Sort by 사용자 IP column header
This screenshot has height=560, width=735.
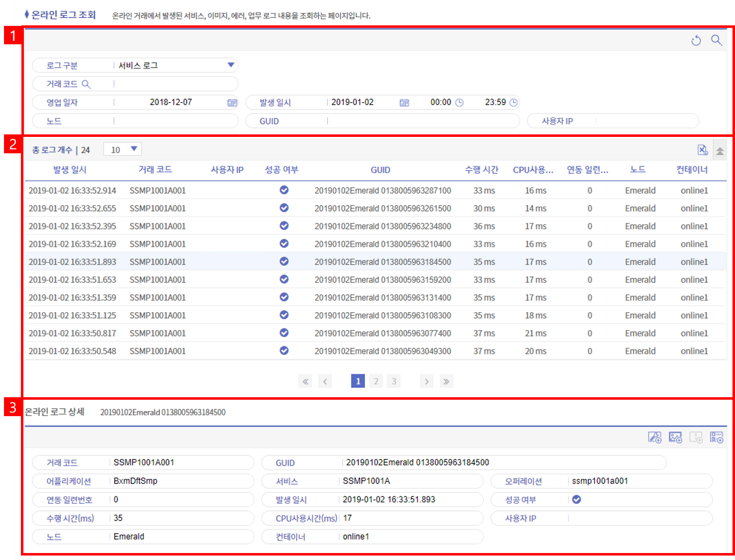[227, 170]
